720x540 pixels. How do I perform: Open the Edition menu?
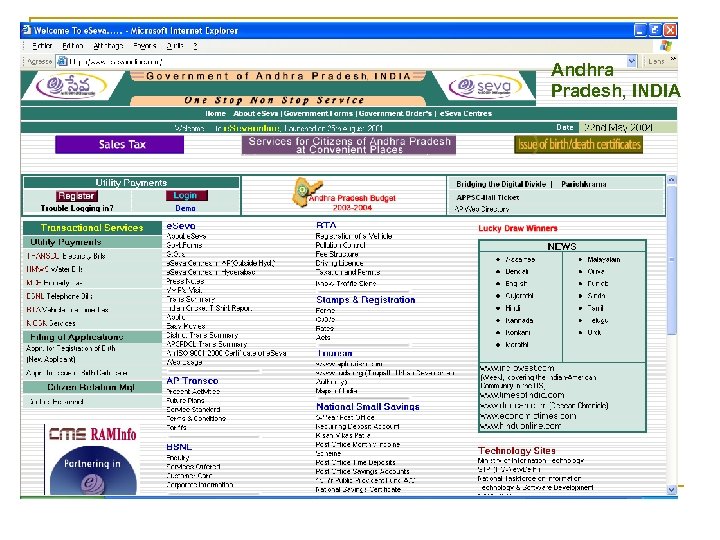pos(73,46)
